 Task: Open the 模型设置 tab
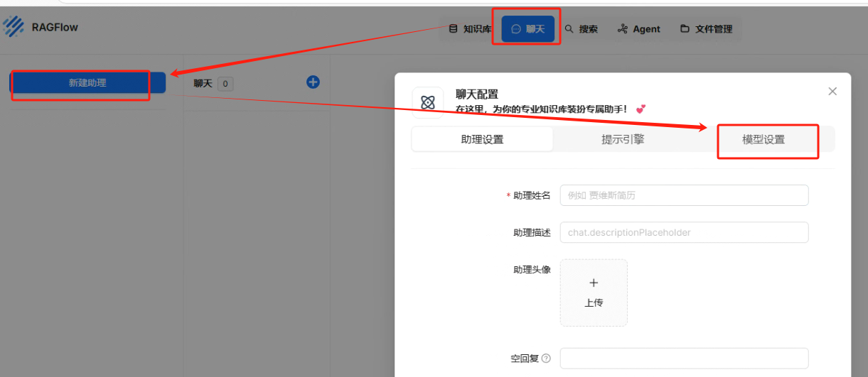763,140
